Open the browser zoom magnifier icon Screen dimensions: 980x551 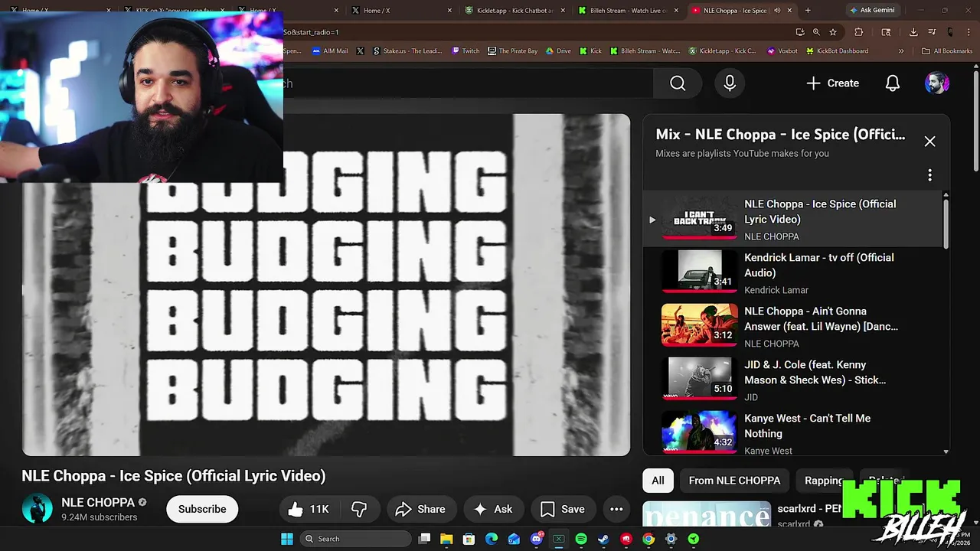[816, 32]
